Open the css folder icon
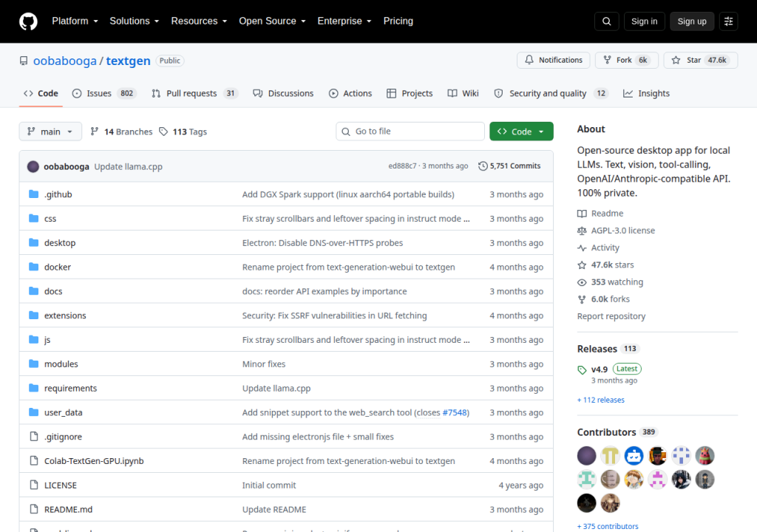The image size is (757, 532). [33, 218]
